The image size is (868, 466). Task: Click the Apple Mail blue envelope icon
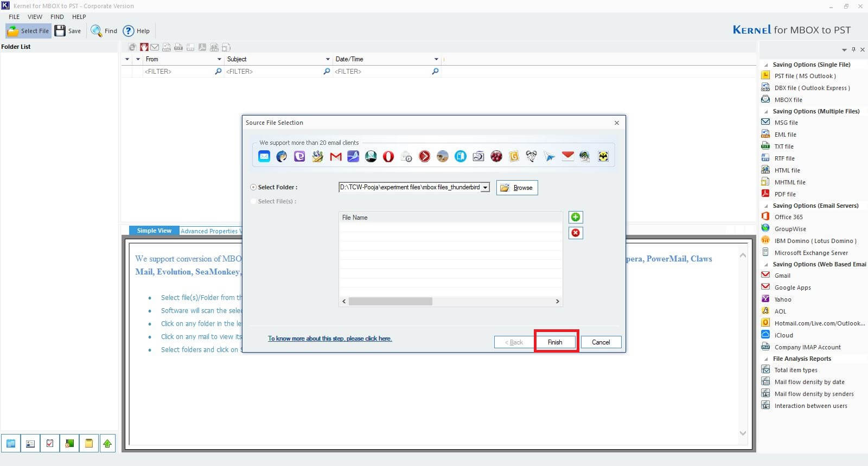(264, 157)
